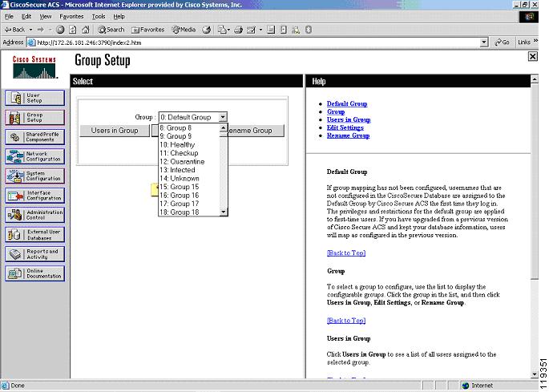The image size is (549, 392).
Task: Click the Stop loading icon
Action: point(60,30)
